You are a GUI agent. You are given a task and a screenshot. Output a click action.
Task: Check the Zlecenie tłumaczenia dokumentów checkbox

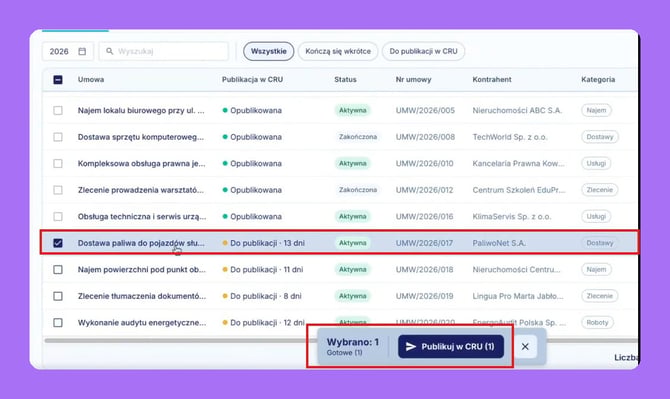(58, 296)
